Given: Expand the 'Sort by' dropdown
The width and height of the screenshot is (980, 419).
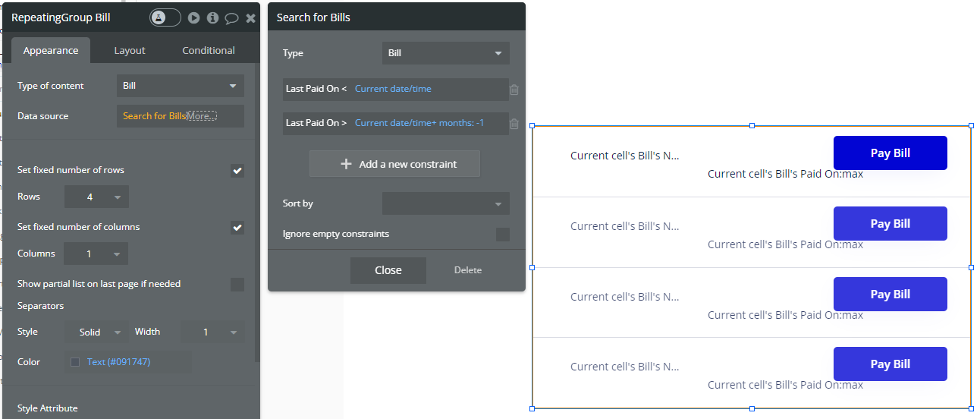Looking at the screenshot, I should click(x=445, y=203).
